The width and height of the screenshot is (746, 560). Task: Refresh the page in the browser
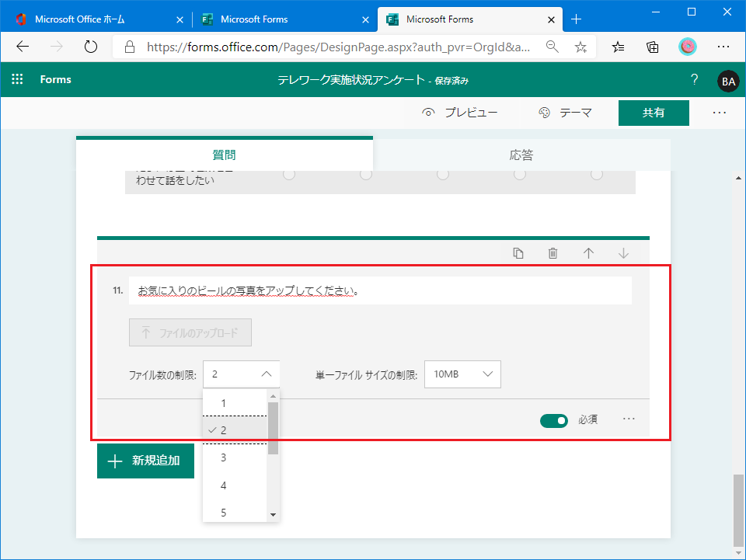(91, 47)
